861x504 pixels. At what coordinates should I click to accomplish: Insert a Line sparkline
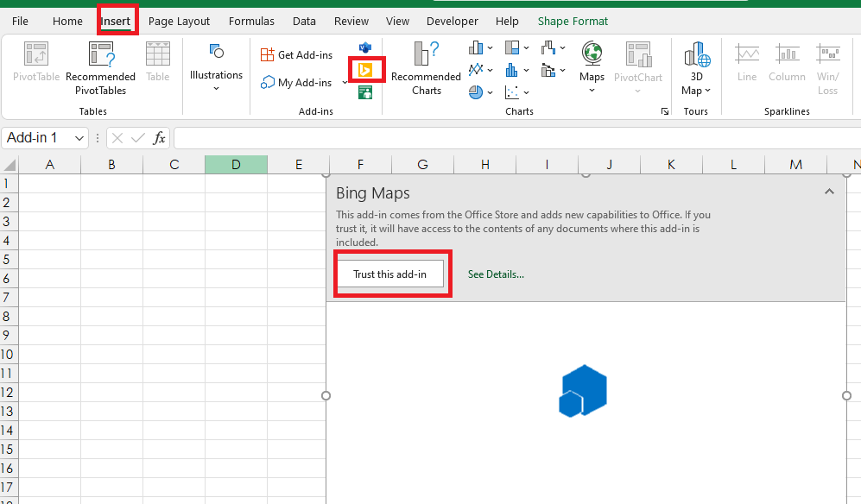[x=747, y=62]
